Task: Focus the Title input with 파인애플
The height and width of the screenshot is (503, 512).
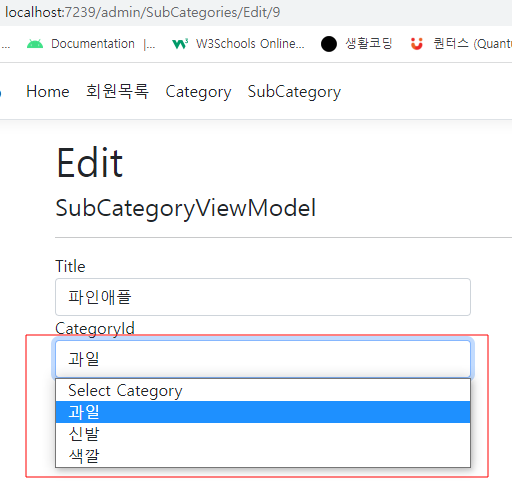Action: point(263,297)
